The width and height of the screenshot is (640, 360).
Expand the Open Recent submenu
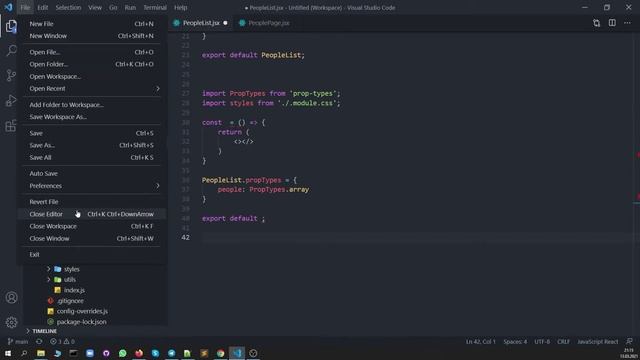point(91,89)
